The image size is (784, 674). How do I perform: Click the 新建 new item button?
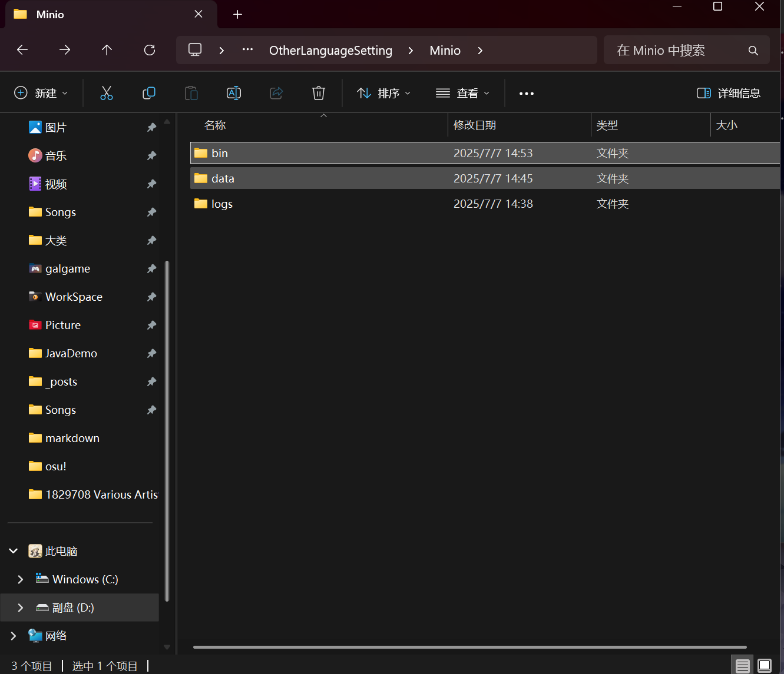41,93
